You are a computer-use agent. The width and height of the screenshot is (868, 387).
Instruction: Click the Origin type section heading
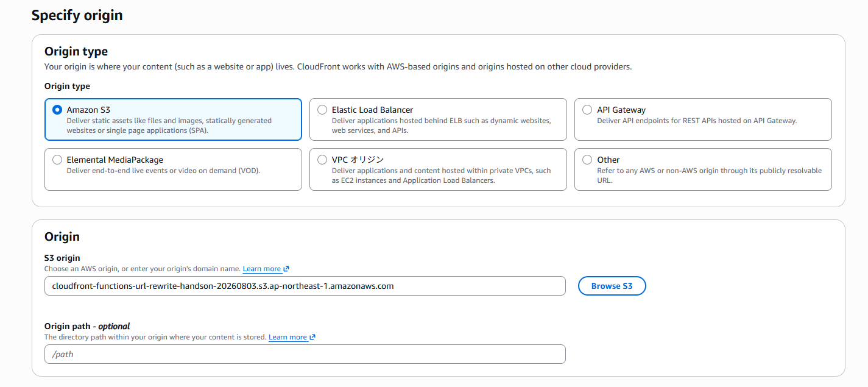[76, 52]
